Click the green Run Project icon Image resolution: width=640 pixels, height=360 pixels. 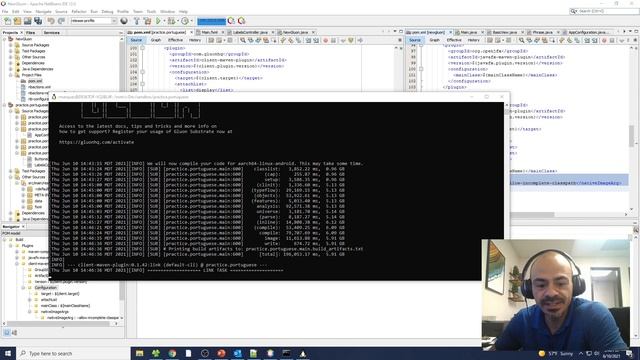(158, 21)
